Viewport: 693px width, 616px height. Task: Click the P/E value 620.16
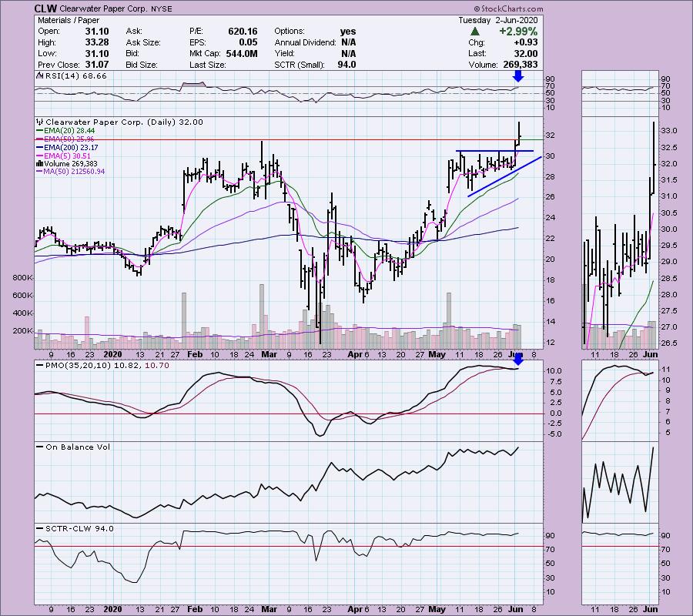click(x=243, y=32)
